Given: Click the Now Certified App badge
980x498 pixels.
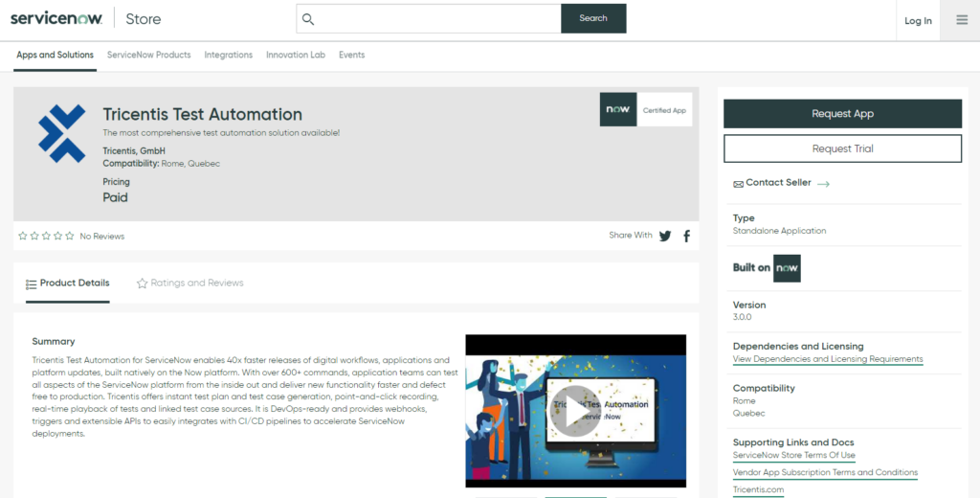Looking at the screenshot, I should tap(646, 109).
